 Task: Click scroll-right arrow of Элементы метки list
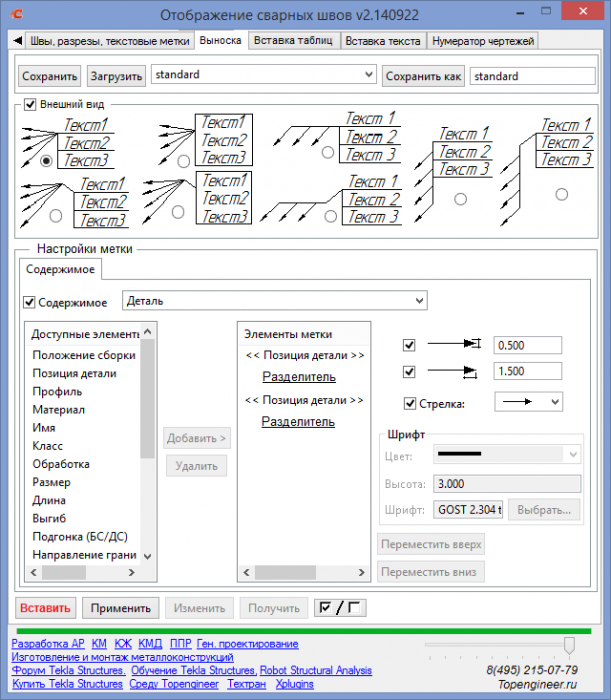(362, 572)
